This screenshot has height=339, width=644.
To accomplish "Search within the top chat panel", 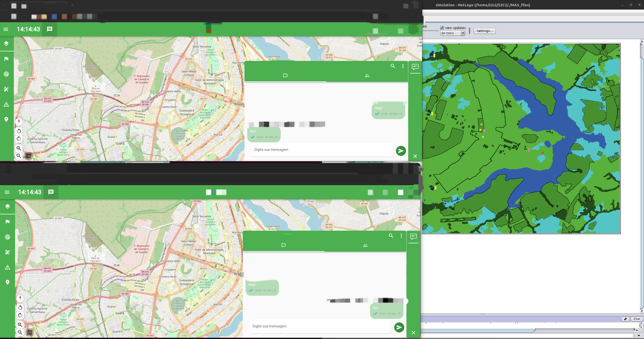I will [x=393, y=66].
